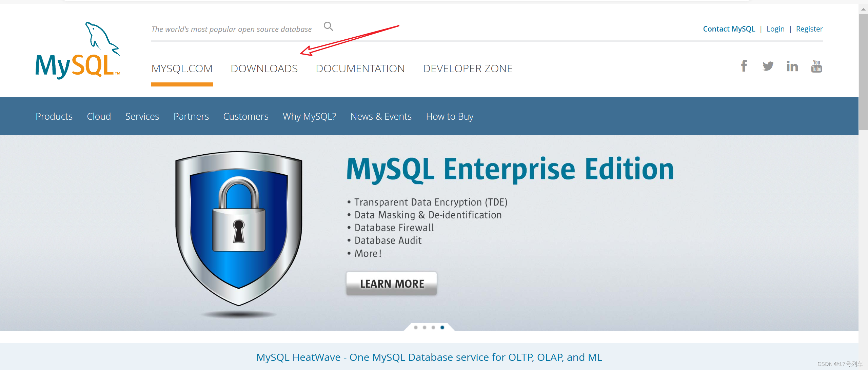
Task: Open the Why MySQL? menu
Action: 309,116
